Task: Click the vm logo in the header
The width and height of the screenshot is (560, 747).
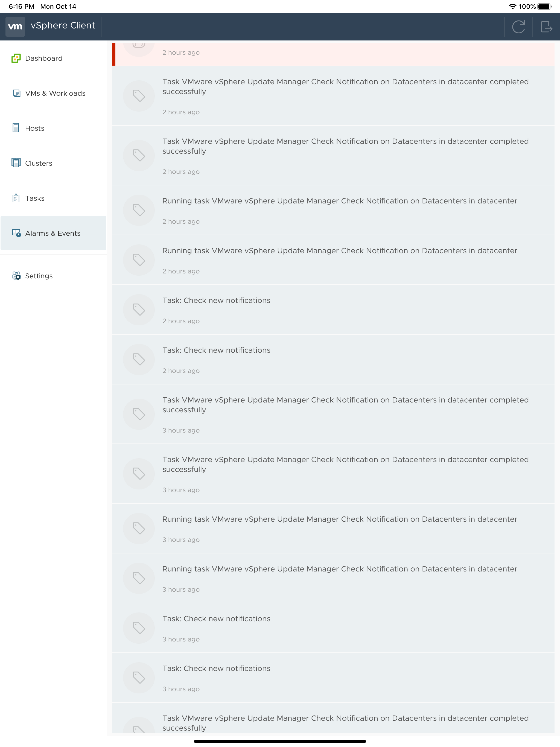Action: pyautogui.click(x=15, y=26)
